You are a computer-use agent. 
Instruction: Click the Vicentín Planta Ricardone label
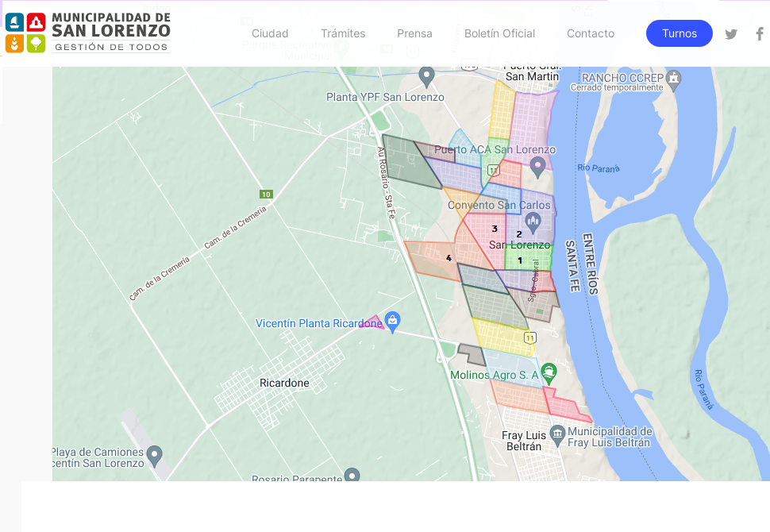(x=318, y=323)
